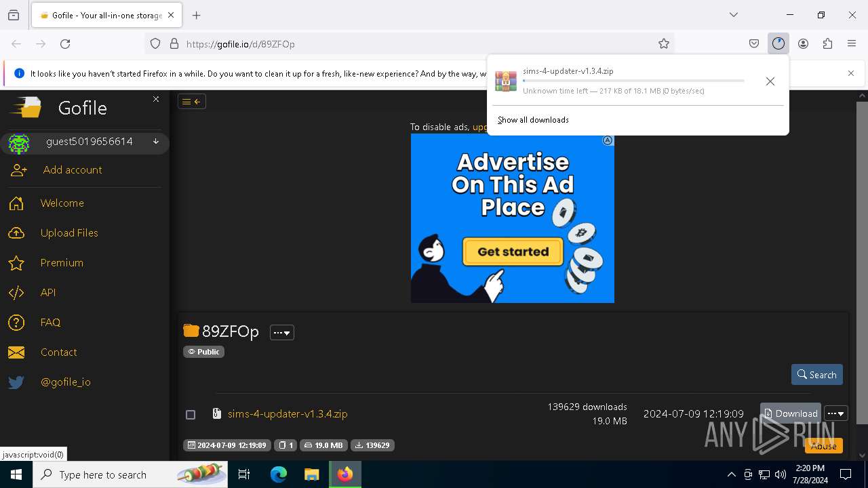Click the AdChoices icon on the ad
This screenshot has height=488, width=868.
click(x=608, y=140)
